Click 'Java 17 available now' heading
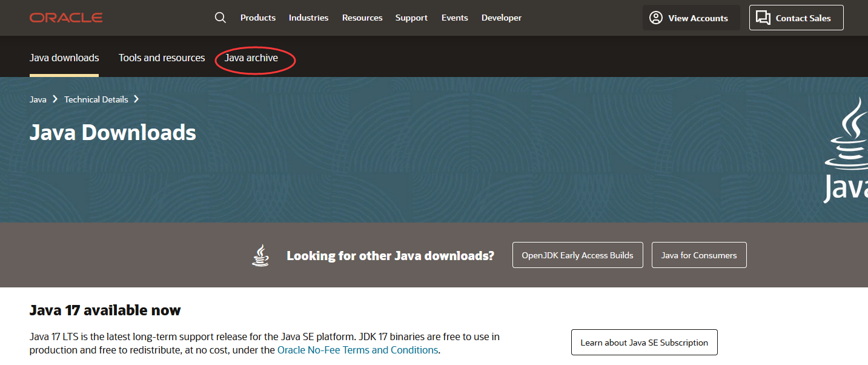This screenshot has height=365, width=868. (x=105, y=310)
